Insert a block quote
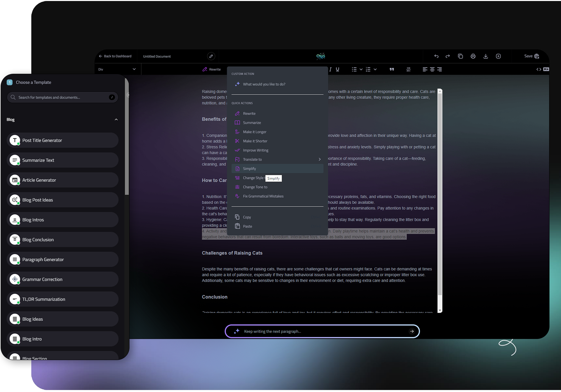The height and width of the screenshot is (392, 561). tap(392, 69)
